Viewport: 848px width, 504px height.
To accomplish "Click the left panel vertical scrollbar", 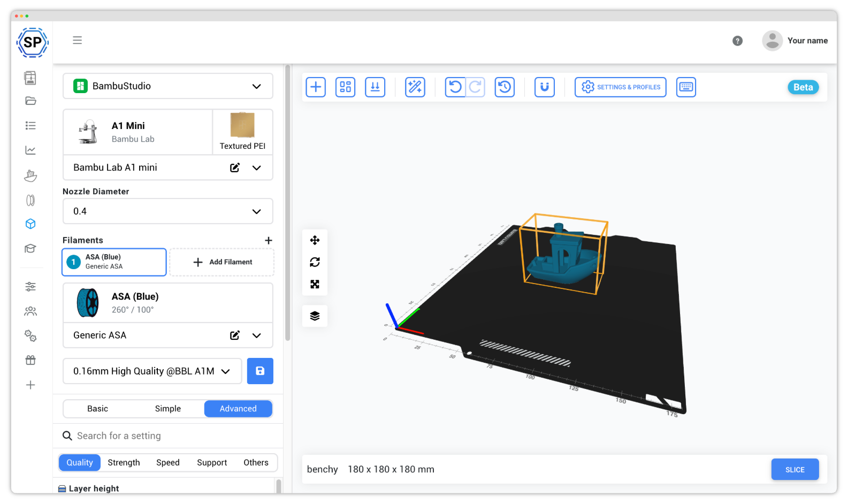I will [288, 203].
